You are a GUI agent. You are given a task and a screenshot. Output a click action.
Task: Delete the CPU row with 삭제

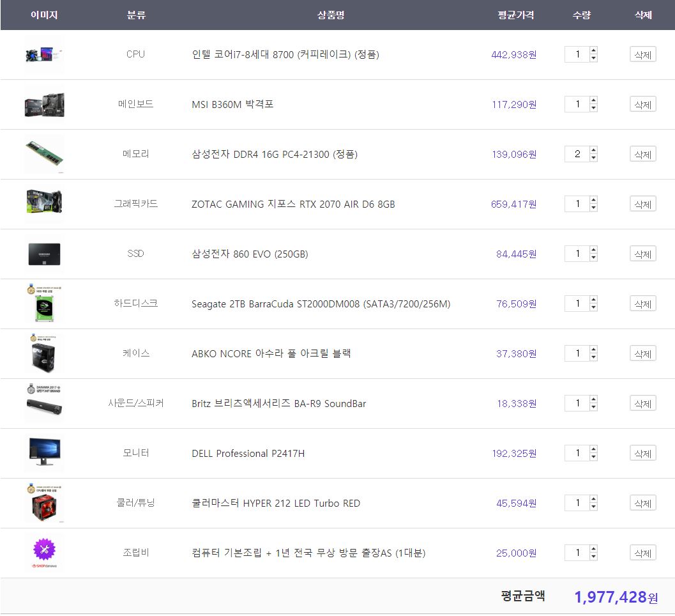[x=642, y=55]
